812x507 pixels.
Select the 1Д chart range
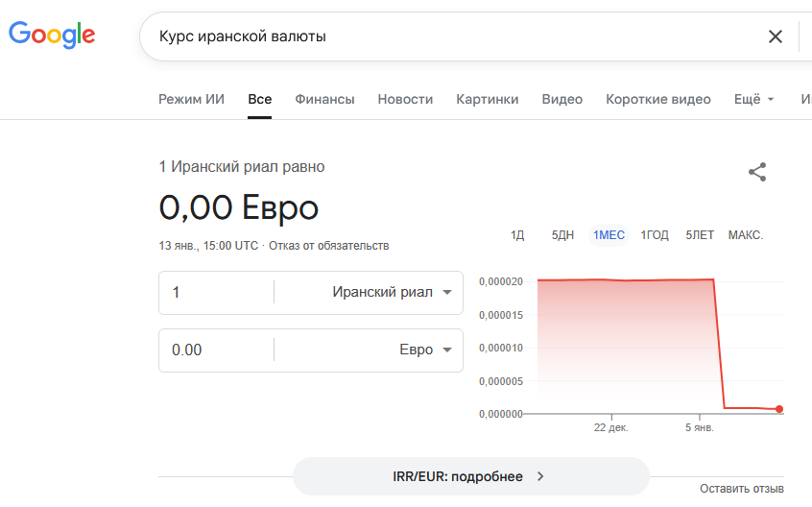click(x=517, y=235)
